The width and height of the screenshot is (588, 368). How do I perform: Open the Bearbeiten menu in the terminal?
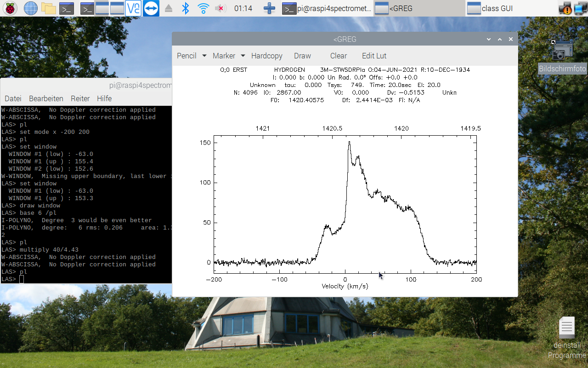coord(46,98)
